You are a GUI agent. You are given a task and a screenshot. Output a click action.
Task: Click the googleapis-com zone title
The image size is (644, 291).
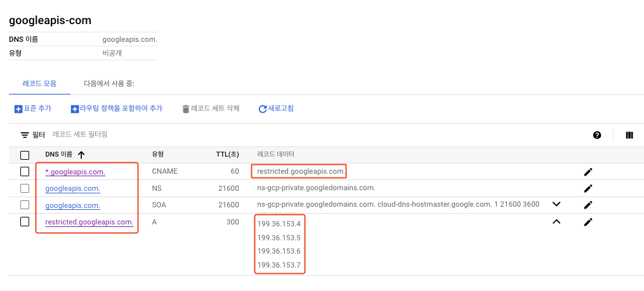pos(50,20)
